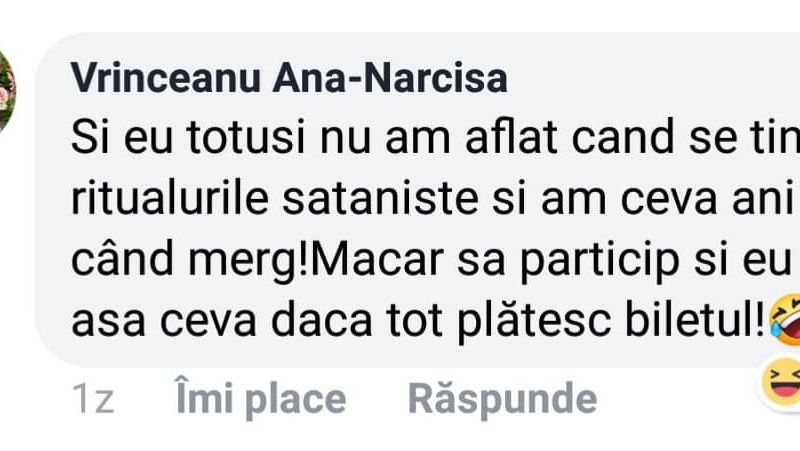The width and height of the screenshot is (800, 451).
Task: Click the Îmi place button
Action: pyautogui.click(x=261, y=398)
